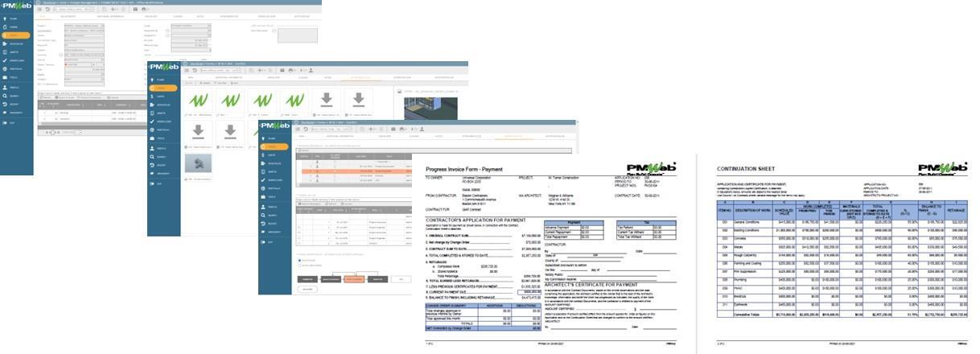980x354 pixels.
Task: Click the orange highlighted workflow step box
Action: point(355,278)
